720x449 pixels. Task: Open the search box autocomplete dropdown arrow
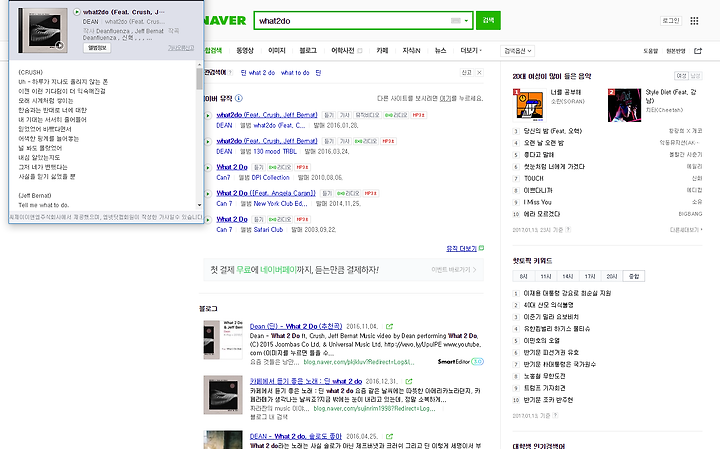click(467, 21)
